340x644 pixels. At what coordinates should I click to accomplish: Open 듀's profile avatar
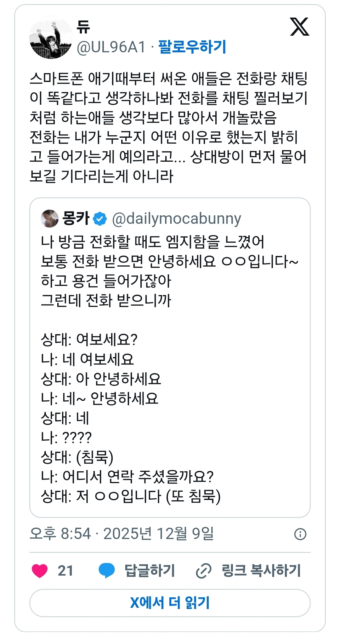(51, 38)
